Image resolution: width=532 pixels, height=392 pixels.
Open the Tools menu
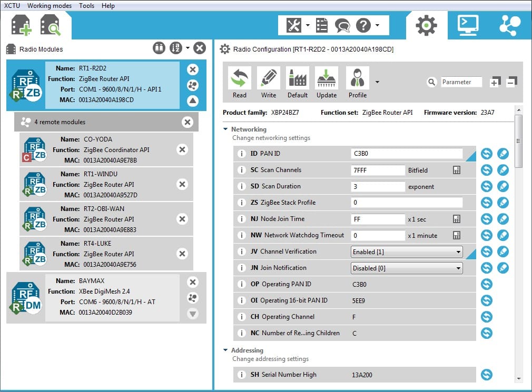86,6
